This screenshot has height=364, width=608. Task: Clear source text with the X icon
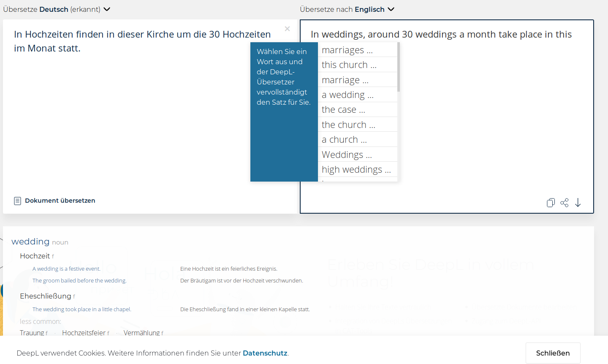(287, 29)
